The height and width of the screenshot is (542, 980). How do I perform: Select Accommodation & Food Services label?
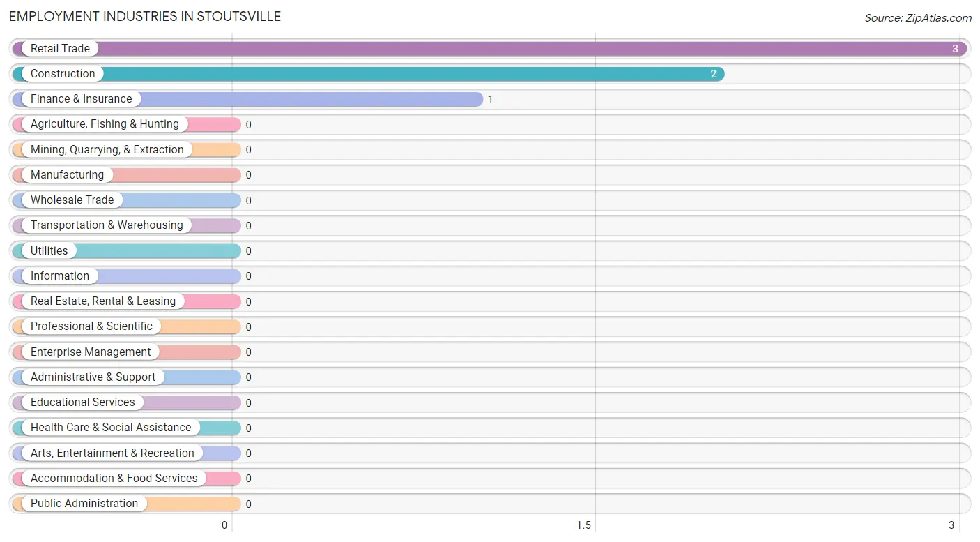(x=114, y=479)
